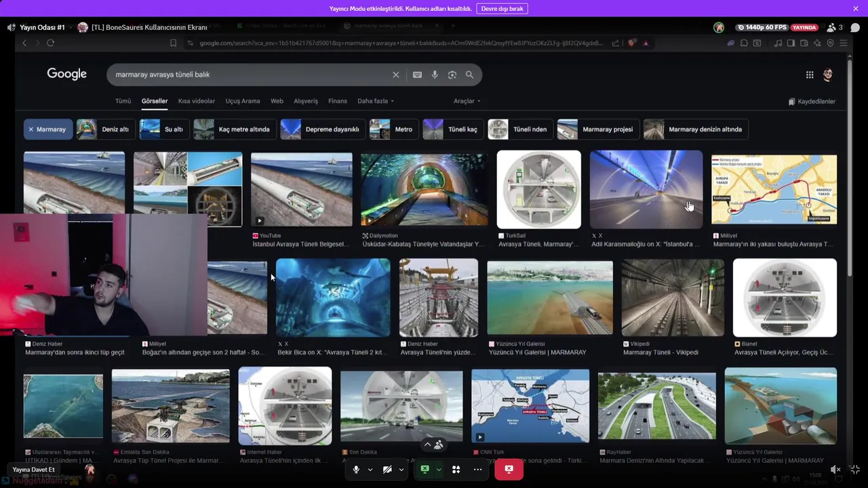This screenshot has width=868, height=488.
Task: Show the viewers list with count 3
Action: pos(834,28)
